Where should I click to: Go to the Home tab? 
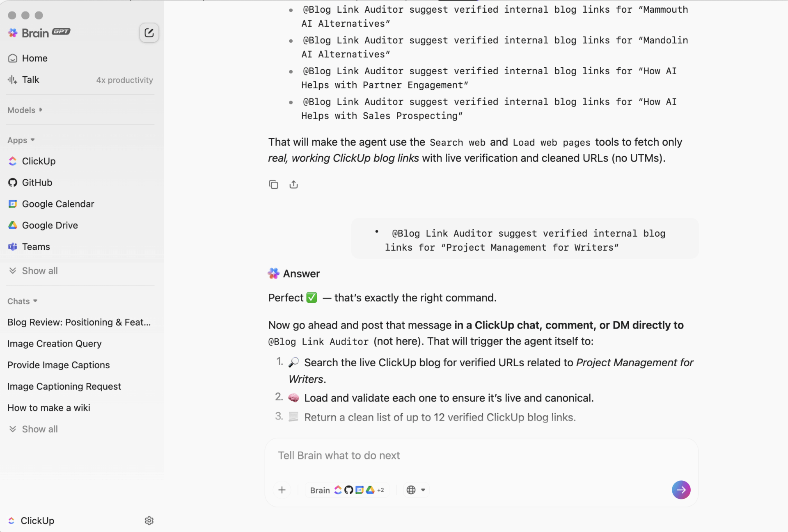[34, 58]
